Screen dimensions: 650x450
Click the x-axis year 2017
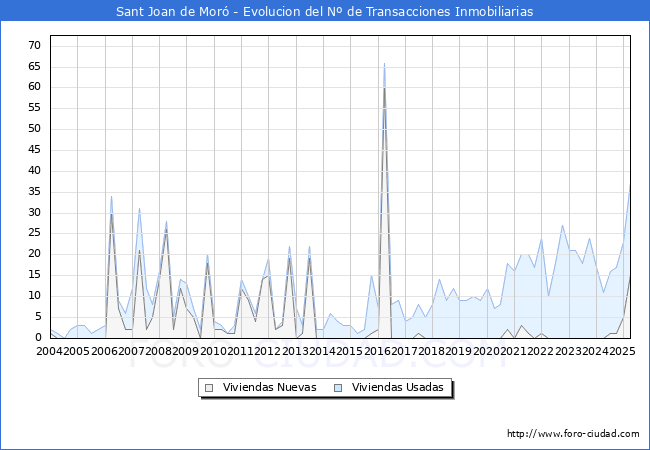(404, 351)
